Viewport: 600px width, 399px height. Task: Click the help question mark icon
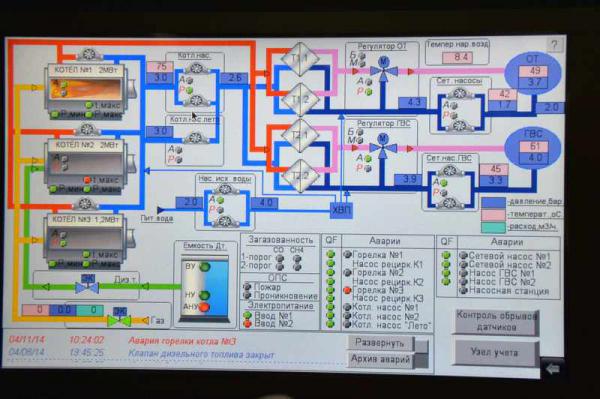[x=554, y=46]
